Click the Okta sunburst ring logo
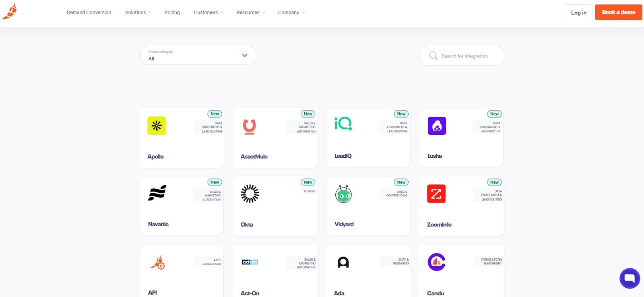Image resolution: width=644 pixels, height=297 pixels. [250, 194]
